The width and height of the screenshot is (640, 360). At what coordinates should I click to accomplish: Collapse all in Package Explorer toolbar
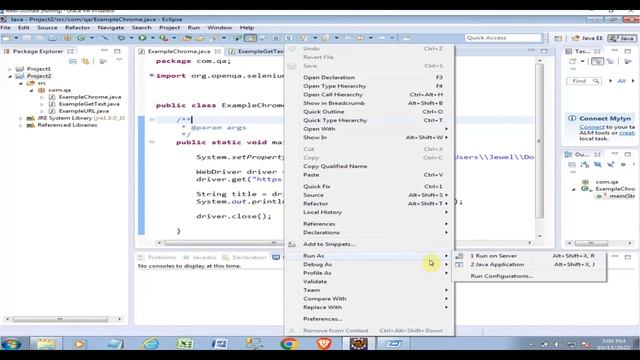(x=73, y=61)
